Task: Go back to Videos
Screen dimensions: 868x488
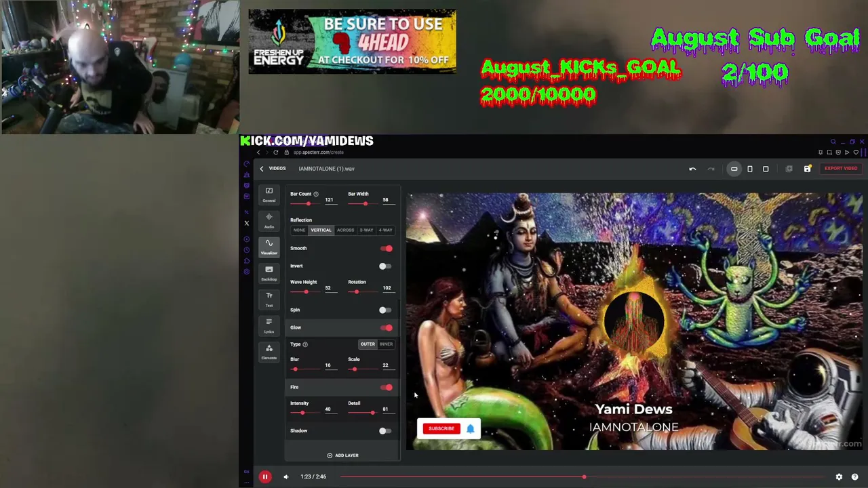Action: (x=273, y=169)
